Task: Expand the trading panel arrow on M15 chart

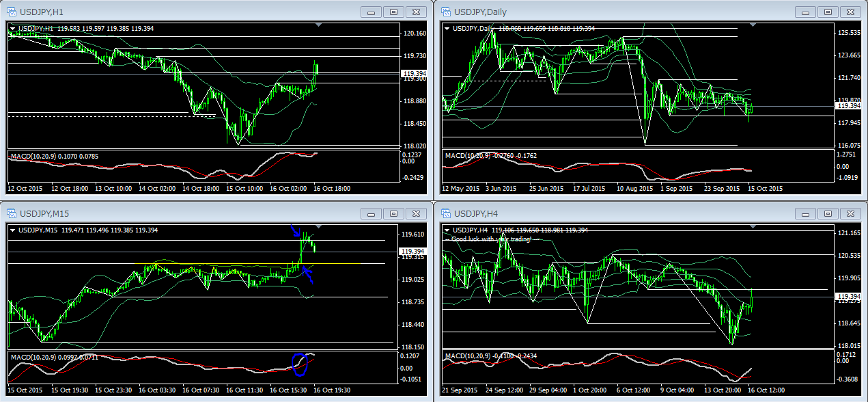Action: point(13,230)
